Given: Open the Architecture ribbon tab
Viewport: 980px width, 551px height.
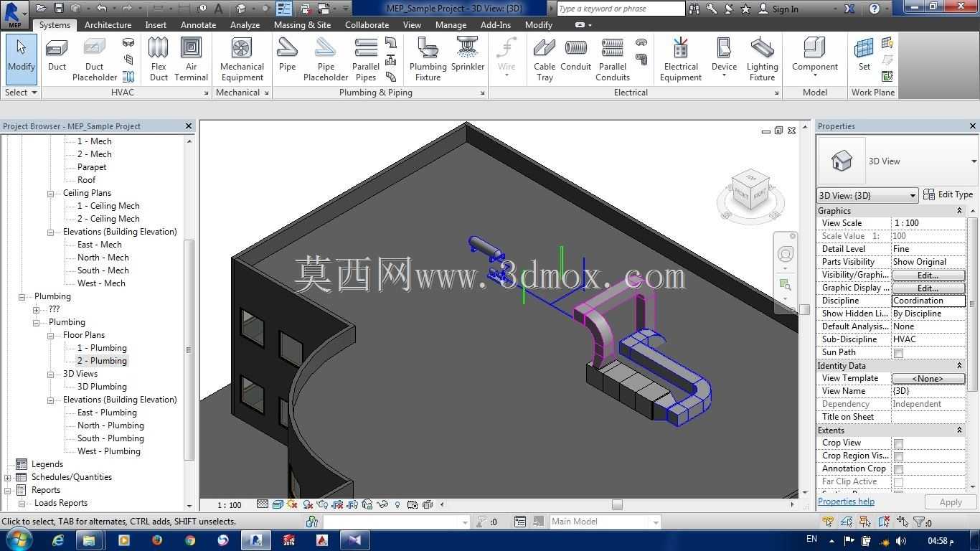Looking at the screenshot, I should [108, 24].
